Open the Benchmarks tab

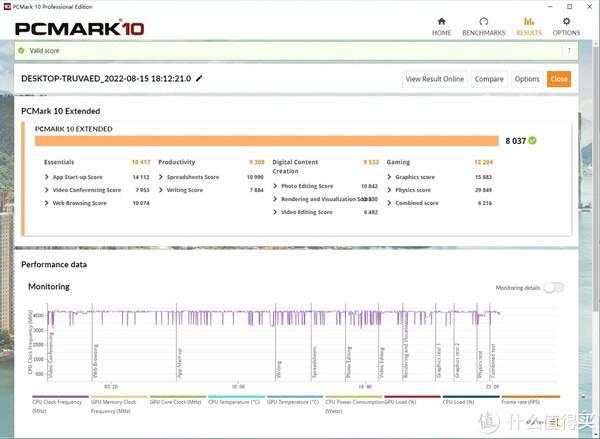(x=484, y=27)
